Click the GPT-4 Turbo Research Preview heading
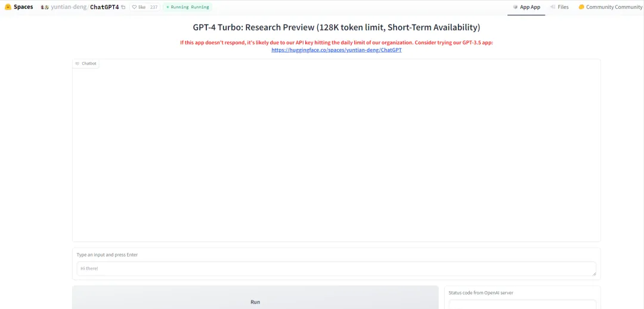 (x=336, y=27)
